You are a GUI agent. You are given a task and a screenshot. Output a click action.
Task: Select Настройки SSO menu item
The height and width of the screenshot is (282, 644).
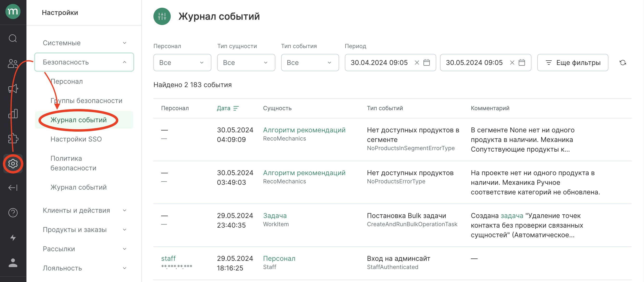(x=76, y=139)
